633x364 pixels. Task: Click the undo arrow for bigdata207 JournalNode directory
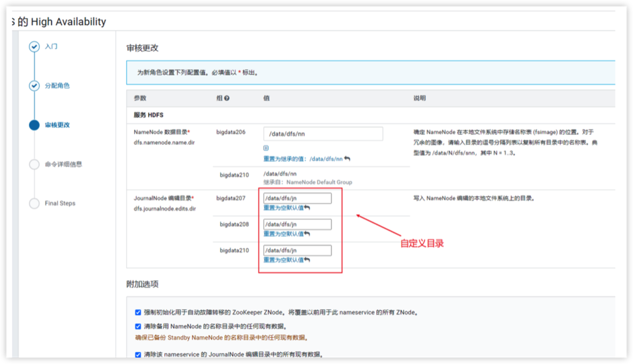tap(307, 207)
